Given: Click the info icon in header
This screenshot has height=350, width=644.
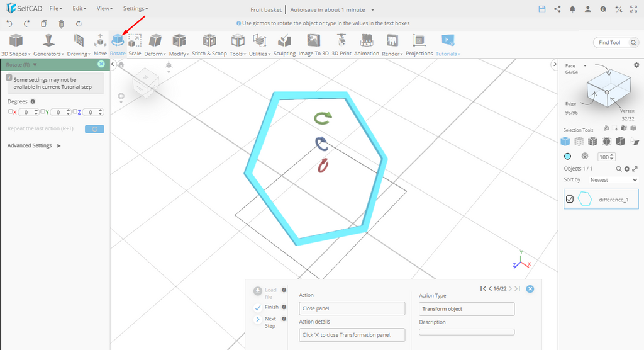Looking at the screenshot, I should (x=603, y=9).
